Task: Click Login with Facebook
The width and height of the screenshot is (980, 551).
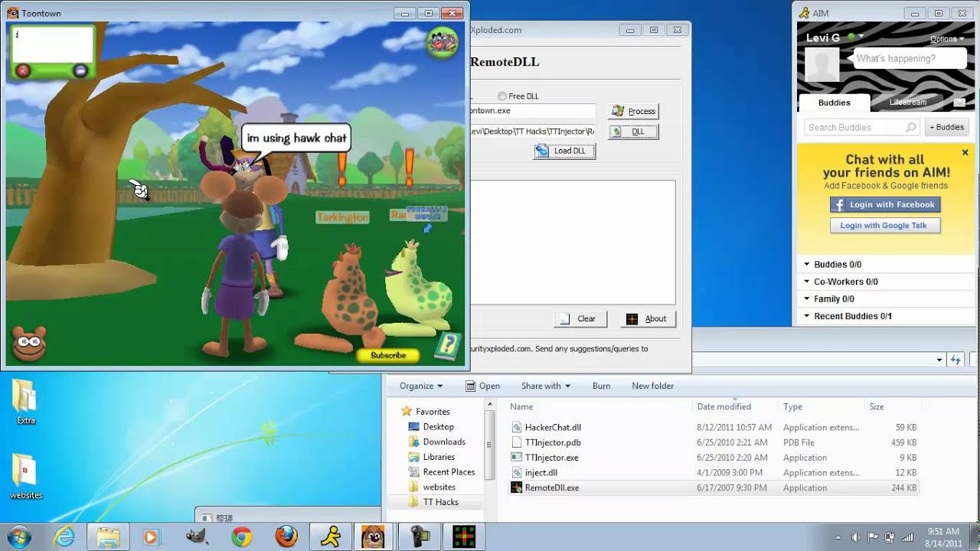Action: [885, 205]
